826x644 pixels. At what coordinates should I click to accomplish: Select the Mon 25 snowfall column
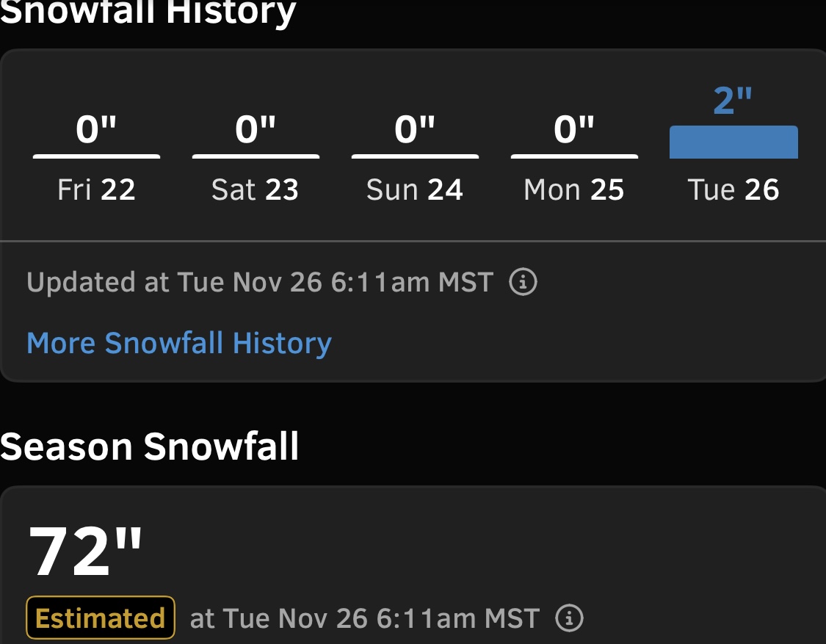[574, 158]
